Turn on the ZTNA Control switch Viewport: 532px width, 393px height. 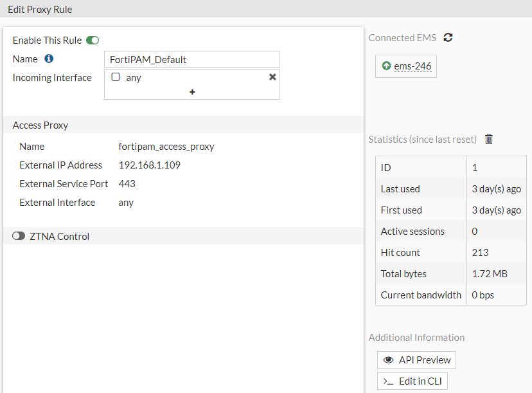click(19, 236)
